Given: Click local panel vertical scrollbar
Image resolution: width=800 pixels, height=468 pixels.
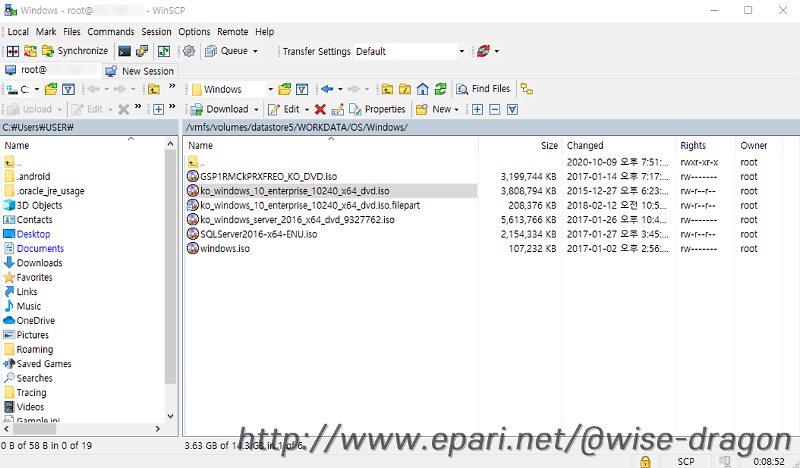Looking at the screenshot, I should (170, 265).
